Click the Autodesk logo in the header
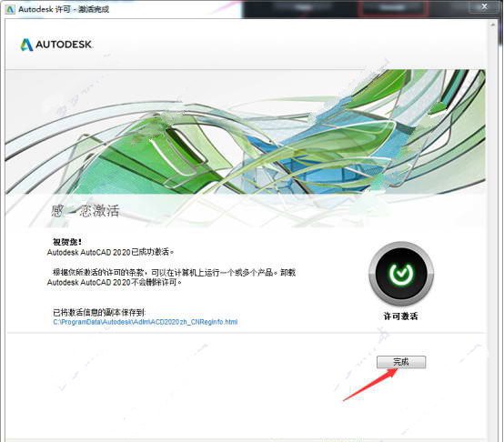The width and height of the screenshot is (504, 442). 56,45
